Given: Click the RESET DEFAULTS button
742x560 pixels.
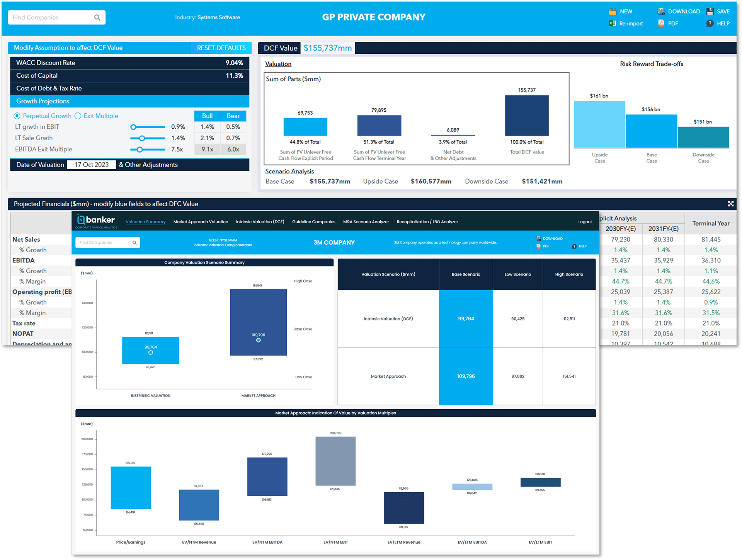Looking at the screenshot, I should tap(221, 48).
